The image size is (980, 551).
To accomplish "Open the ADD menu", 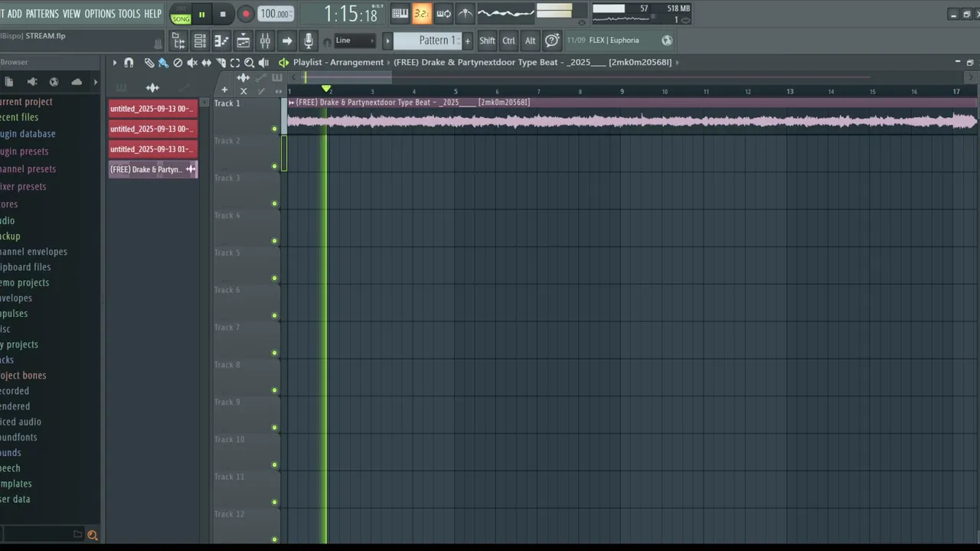I will (x=15, y=14).
